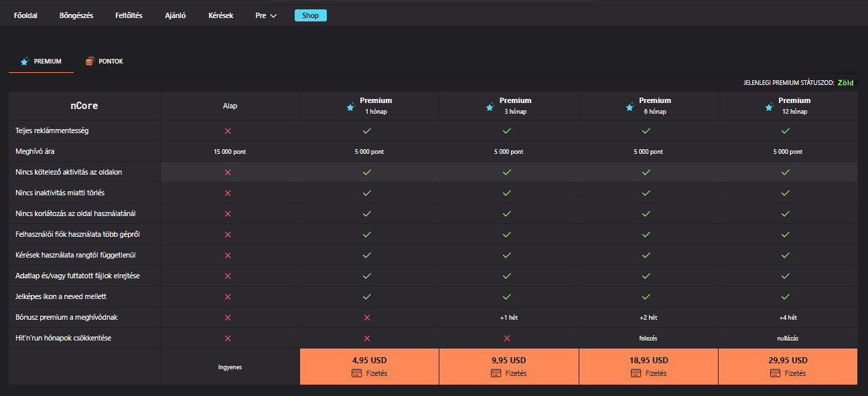The width and height of the screenshot is (868, 396).
Task: Click credit card icon under 4,95 USD
Action: click(357, 373)
